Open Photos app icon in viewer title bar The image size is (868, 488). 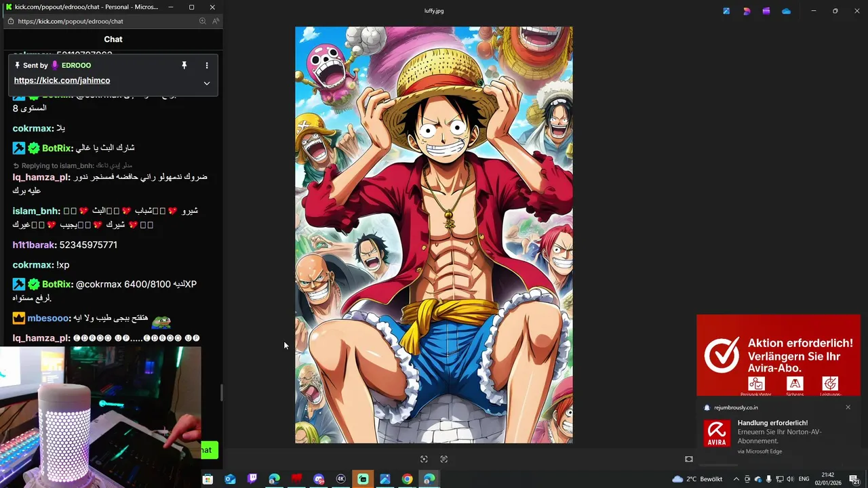coord(726,11)
